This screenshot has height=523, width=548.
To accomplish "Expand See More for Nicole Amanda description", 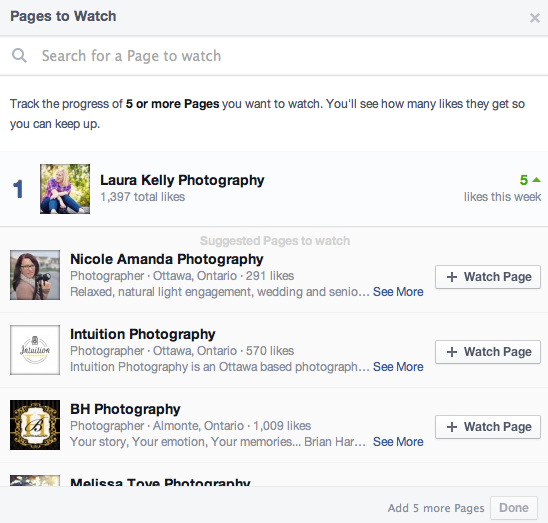I will 398,292.
